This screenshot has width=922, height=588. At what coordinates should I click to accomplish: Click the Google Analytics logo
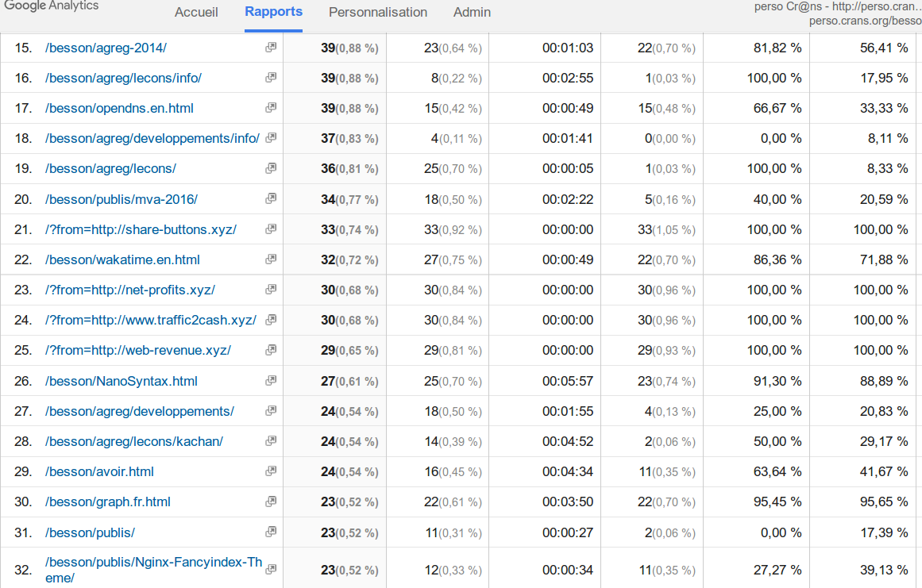click(x=52, y=6)
